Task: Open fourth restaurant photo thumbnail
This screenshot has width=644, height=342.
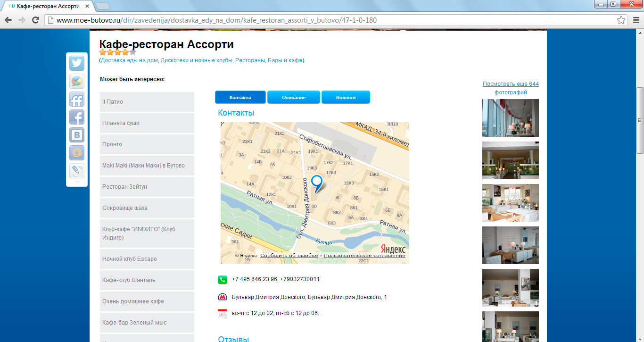Action: [x=511, y=245]
